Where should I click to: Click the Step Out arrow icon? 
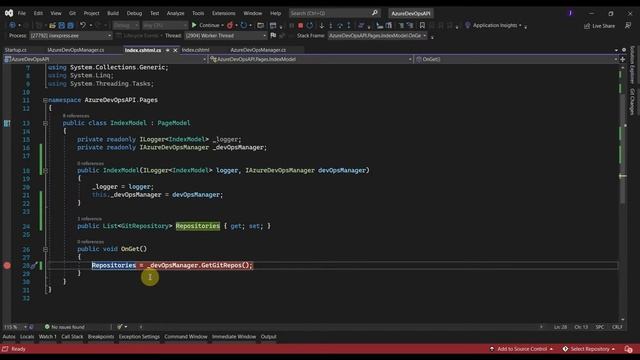click(349, 25)
